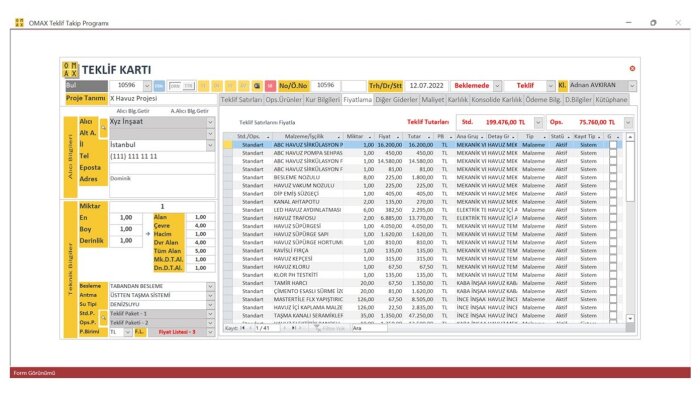Click the OMAX logo on the form header
Image resolution: width=700 pixels, height=394 pixels.
[x=70, y=69]
